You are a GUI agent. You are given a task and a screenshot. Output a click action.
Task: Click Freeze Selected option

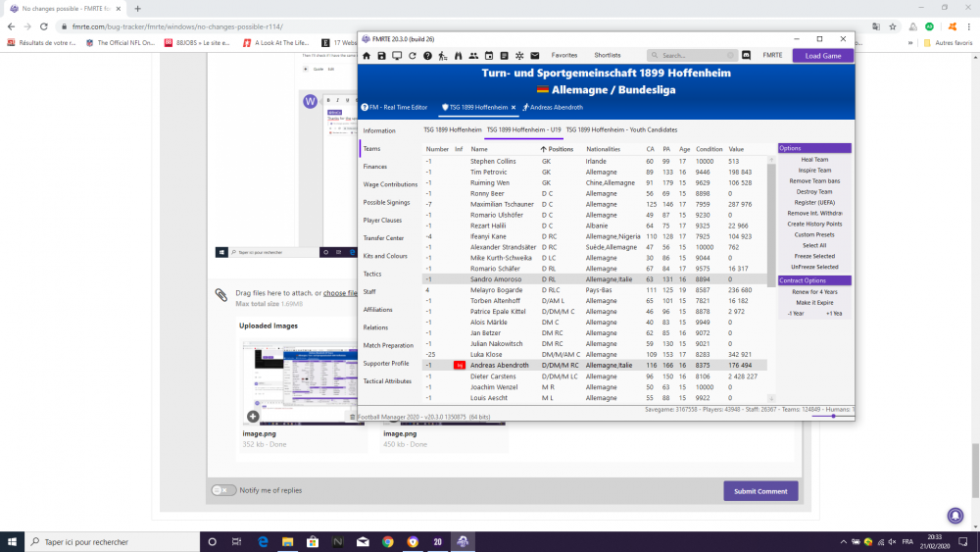(x=814, y=256)
